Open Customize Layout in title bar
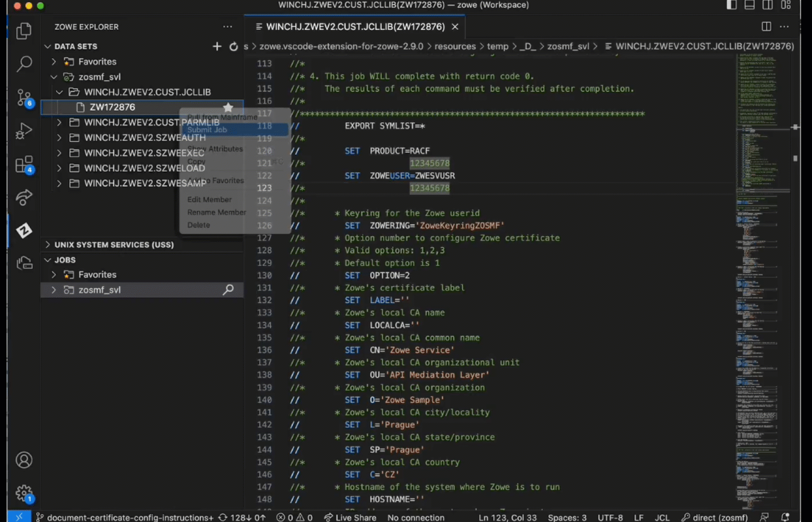The height and width of the screenshot is (522, 812). pyautogui.click(x=785, y=5)
